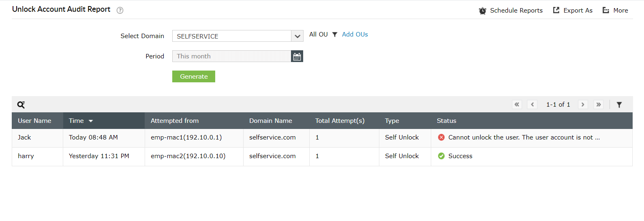644x221 pixels.
Task: Click the Status column header
Action: 446,121
